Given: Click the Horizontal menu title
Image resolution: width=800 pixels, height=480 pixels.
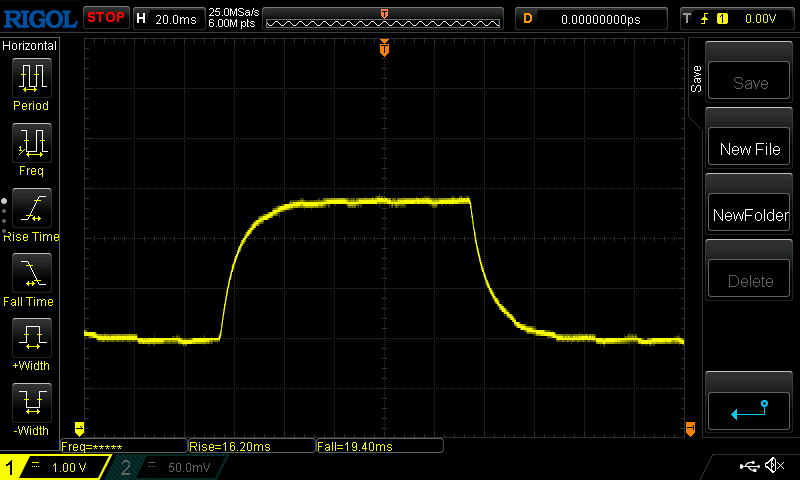Looking at the screenshot, I should pos(30,45).
